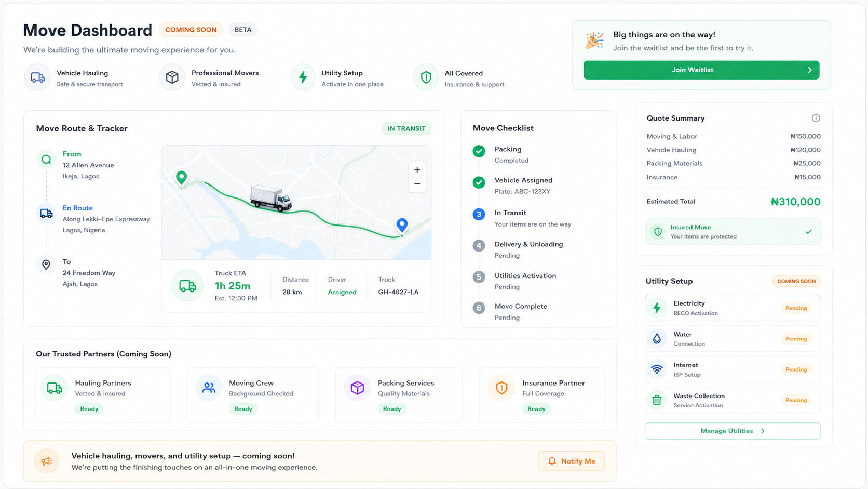Click the Vehicle Hauling truck icon
The image size is (868, 489).
[37, 77]
